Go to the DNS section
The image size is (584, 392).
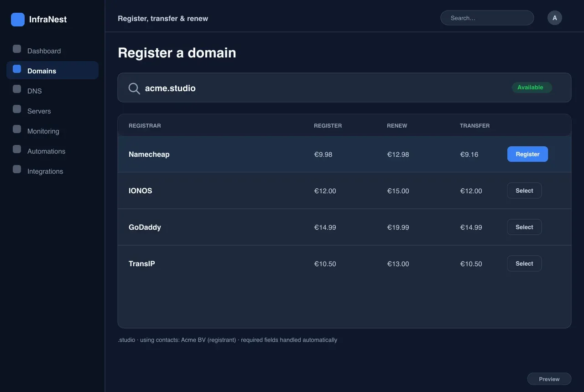[52, 91]
